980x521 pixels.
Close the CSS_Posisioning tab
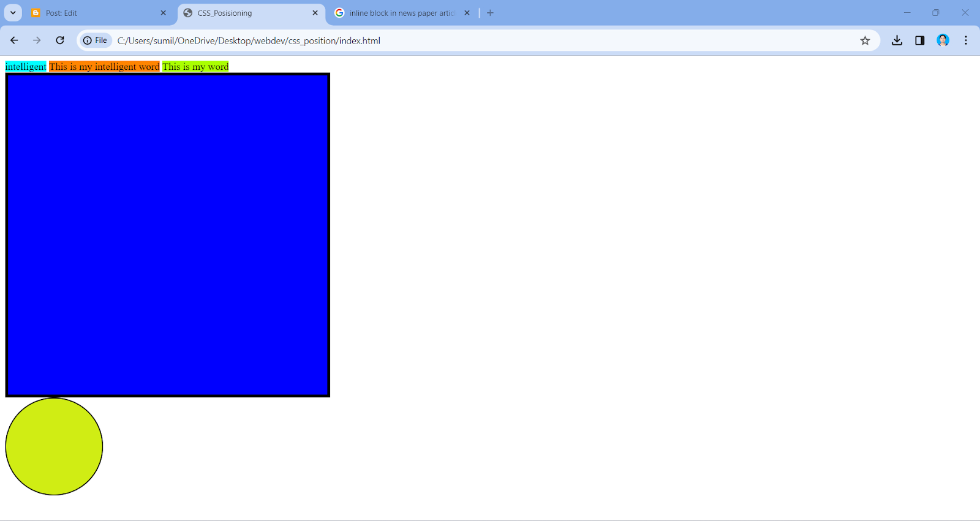(315, 13)
